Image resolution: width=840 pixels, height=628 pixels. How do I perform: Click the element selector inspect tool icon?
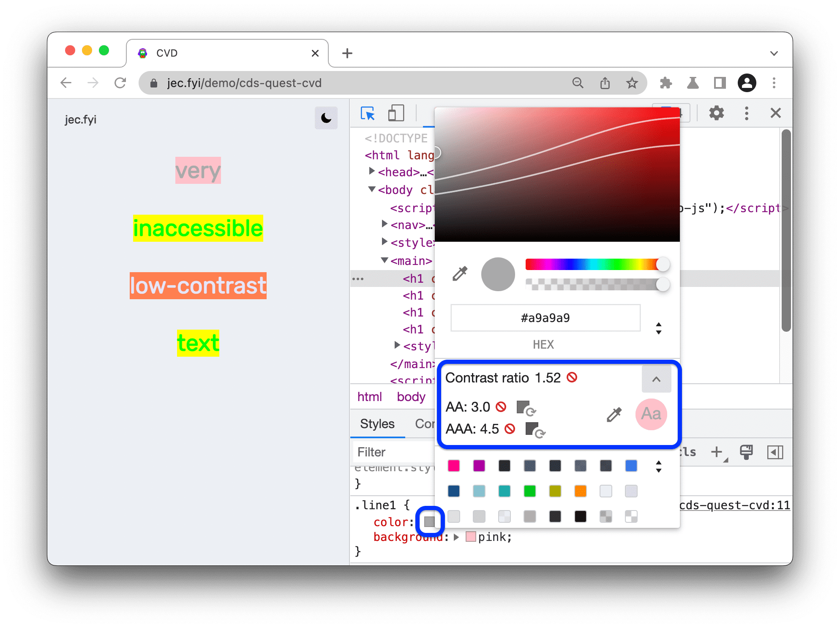click(367, 113)
